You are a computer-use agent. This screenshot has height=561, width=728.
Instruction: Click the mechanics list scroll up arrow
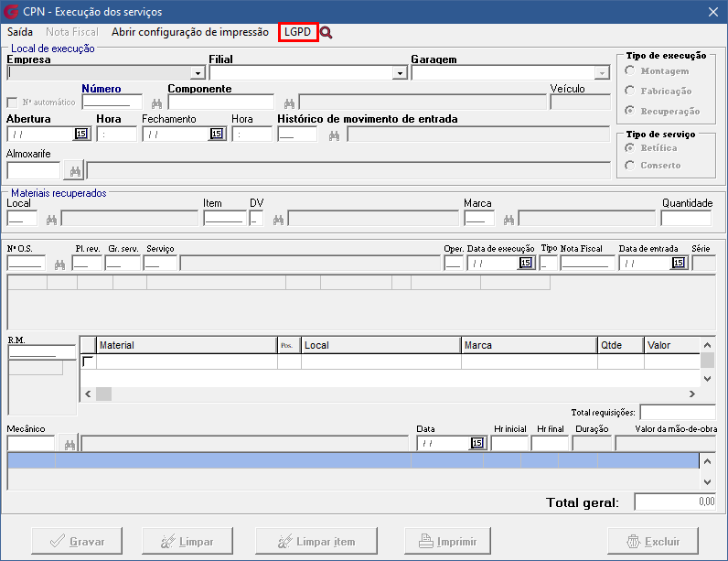tap(707, 461)
